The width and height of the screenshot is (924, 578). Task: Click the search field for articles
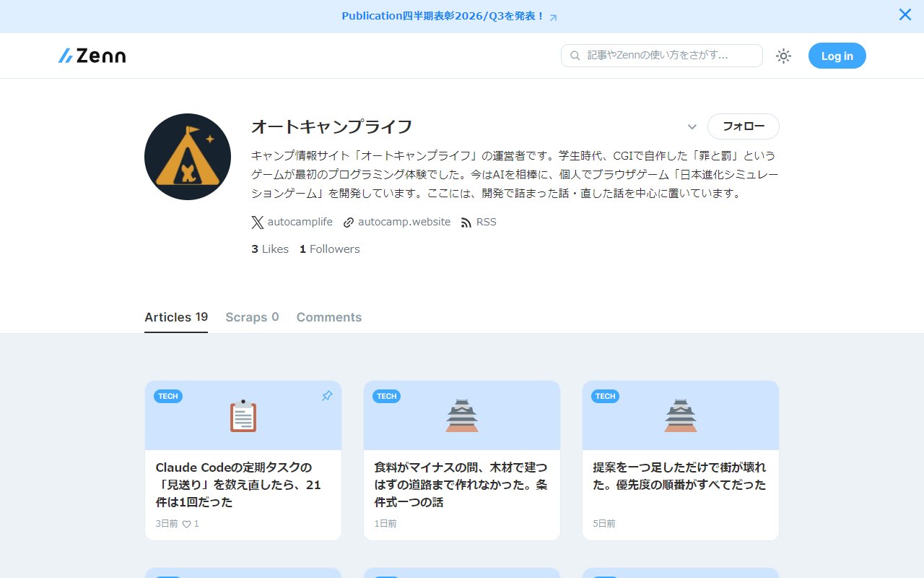click(x=662, y=56)
